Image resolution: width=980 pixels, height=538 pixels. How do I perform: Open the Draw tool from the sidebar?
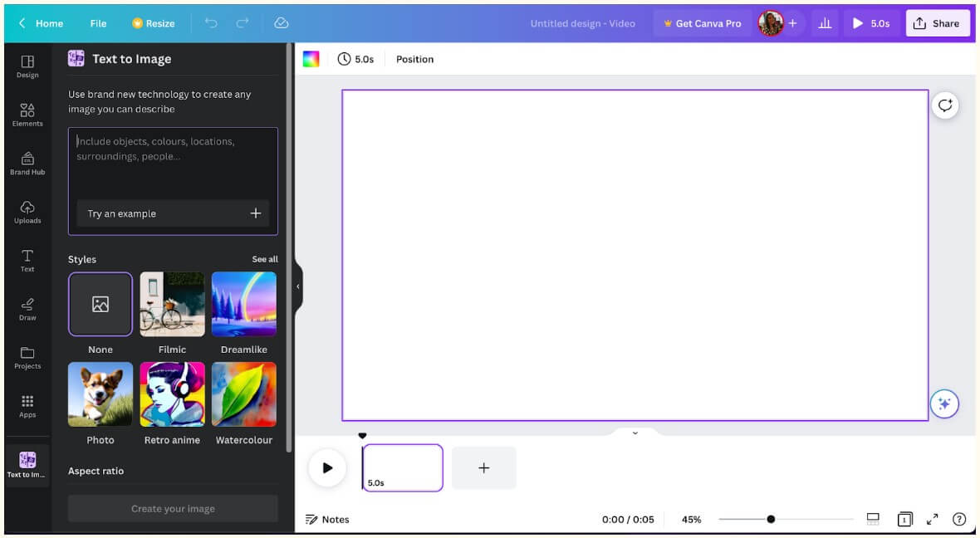click(x=27, y=309)
